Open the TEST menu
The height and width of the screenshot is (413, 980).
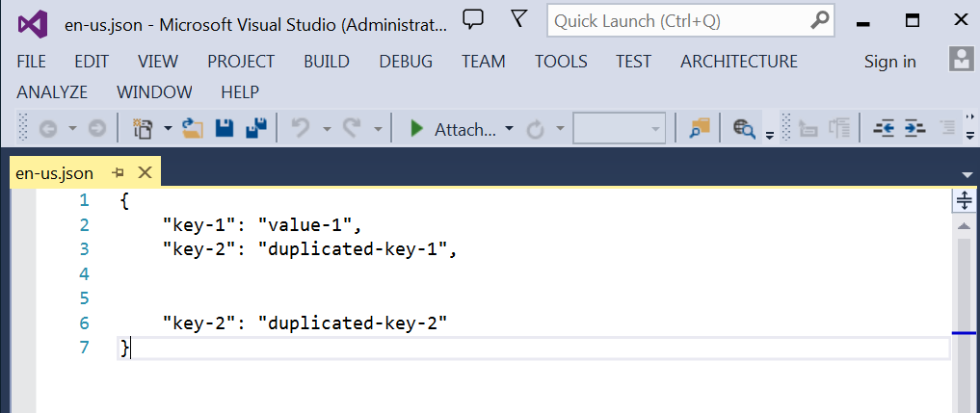(633, 62)
